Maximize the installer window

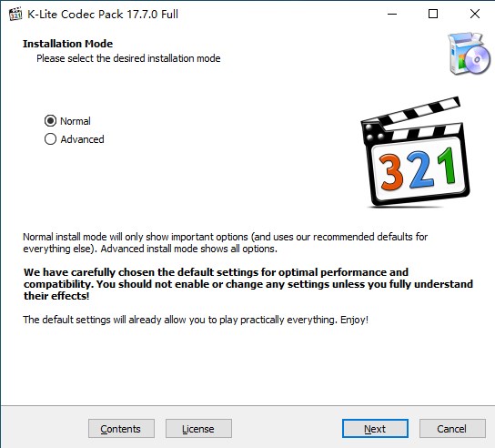coord(433,14)
